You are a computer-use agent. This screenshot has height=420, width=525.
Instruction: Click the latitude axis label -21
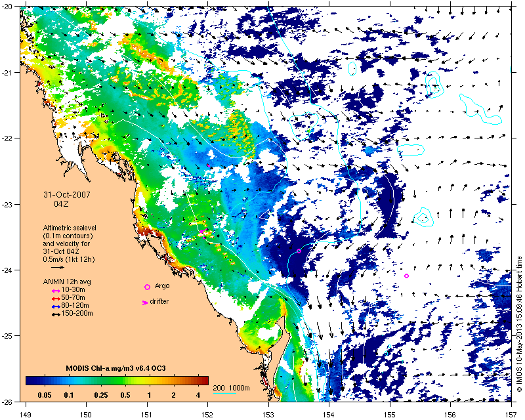7,73
